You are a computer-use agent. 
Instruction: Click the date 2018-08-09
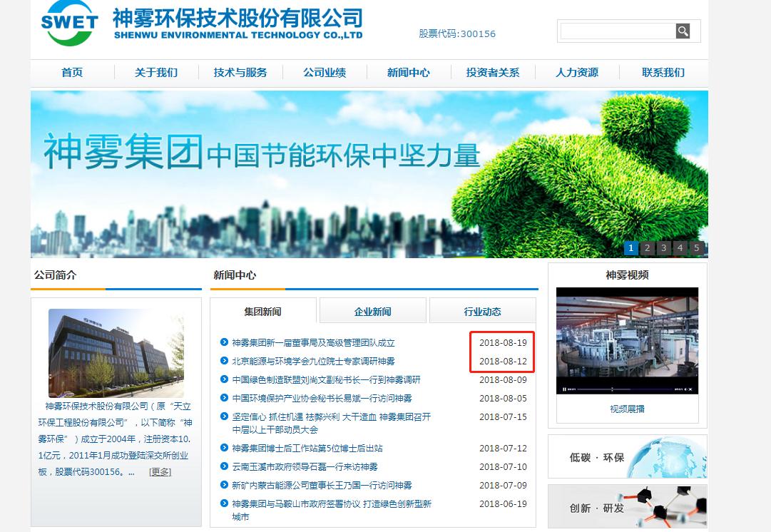[x=503, y=380]
